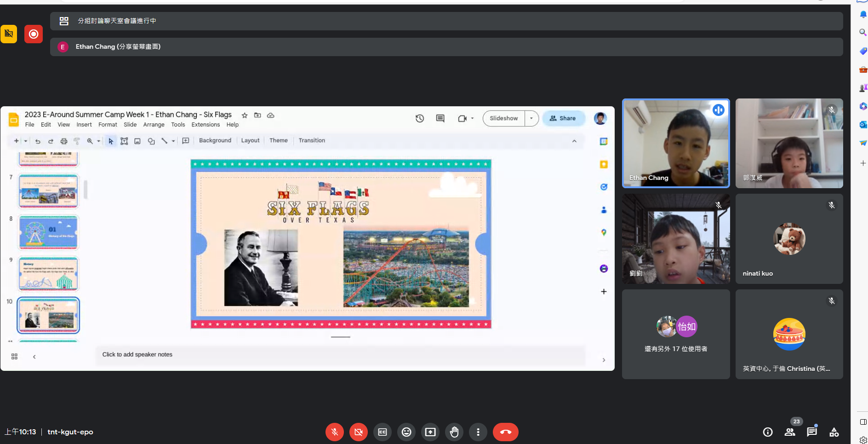
Task: Toggle the activities panel icon
Action: click(x=834, y=432)
